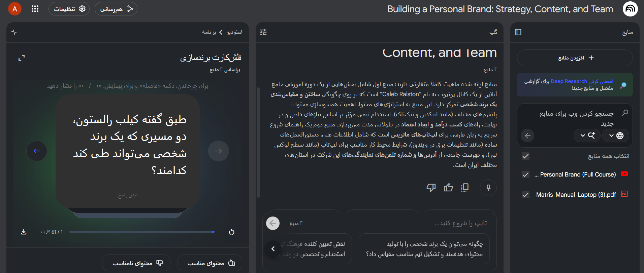This screenshot has width=644, height=273.
Task: Go back to Studio in breadcrumb
Action: pos(234,32)
